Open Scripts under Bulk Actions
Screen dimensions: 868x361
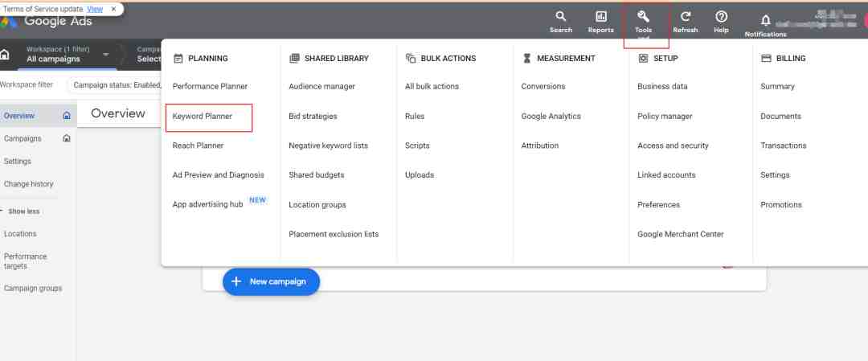point(417,146)
